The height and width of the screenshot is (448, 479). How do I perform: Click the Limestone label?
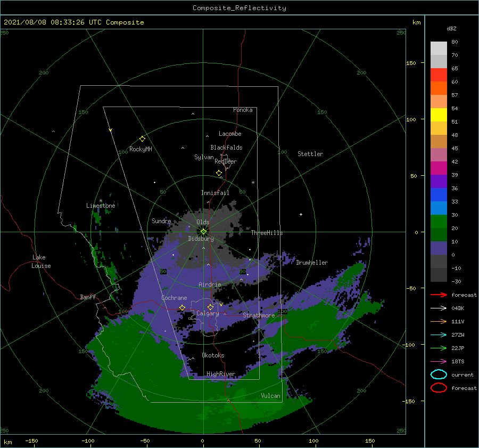pos(101,206)
